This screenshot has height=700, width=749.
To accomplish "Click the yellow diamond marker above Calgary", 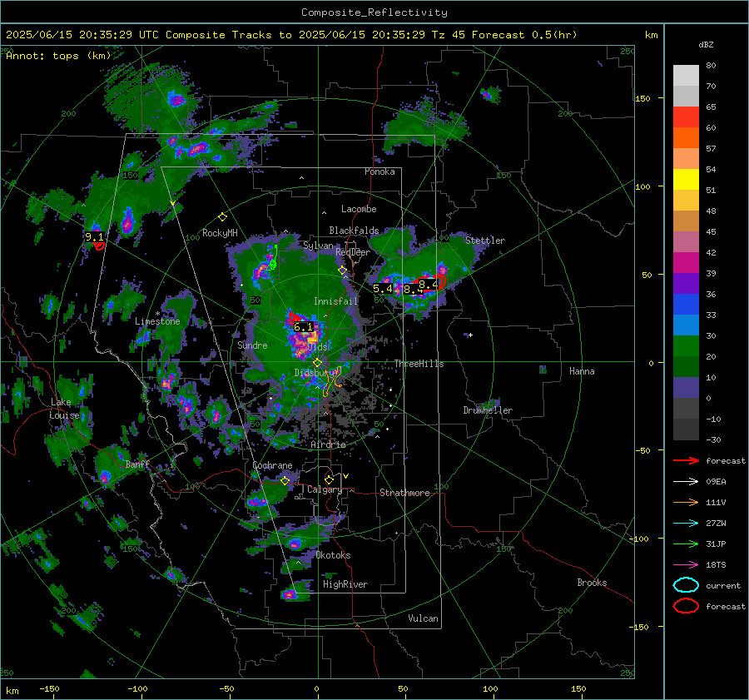I will 329,479.
